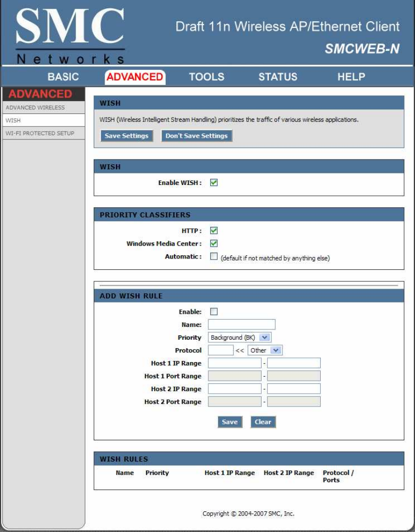
Task: Click the Enable WISH label
Action: pos(180,182)
